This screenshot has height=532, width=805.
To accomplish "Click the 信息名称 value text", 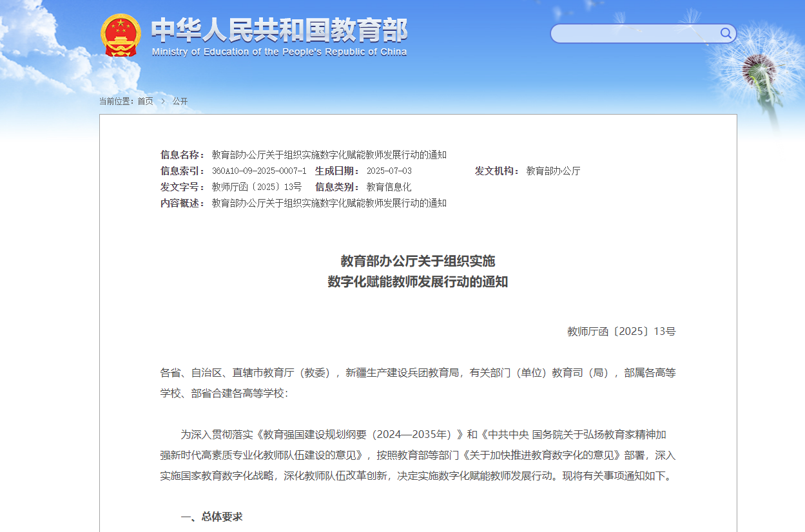I will point(329,155).
